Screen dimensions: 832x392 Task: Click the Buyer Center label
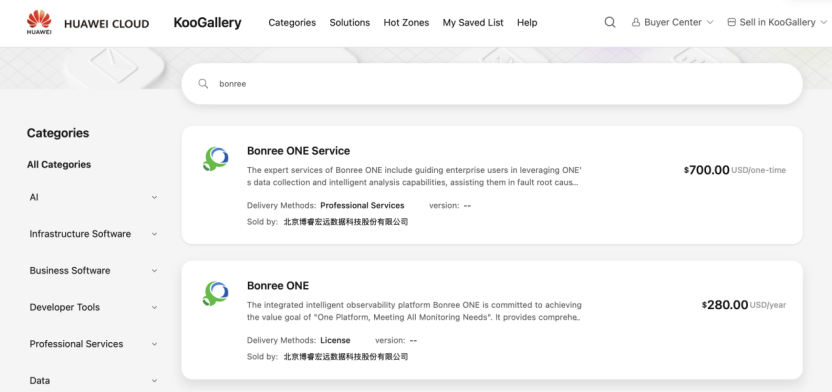[x=673, y=23]
